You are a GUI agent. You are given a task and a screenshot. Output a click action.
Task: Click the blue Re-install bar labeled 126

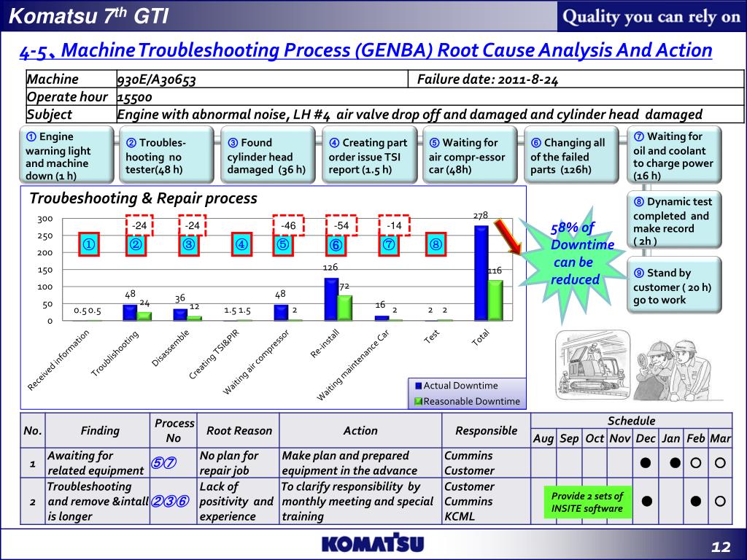(331, 299)
